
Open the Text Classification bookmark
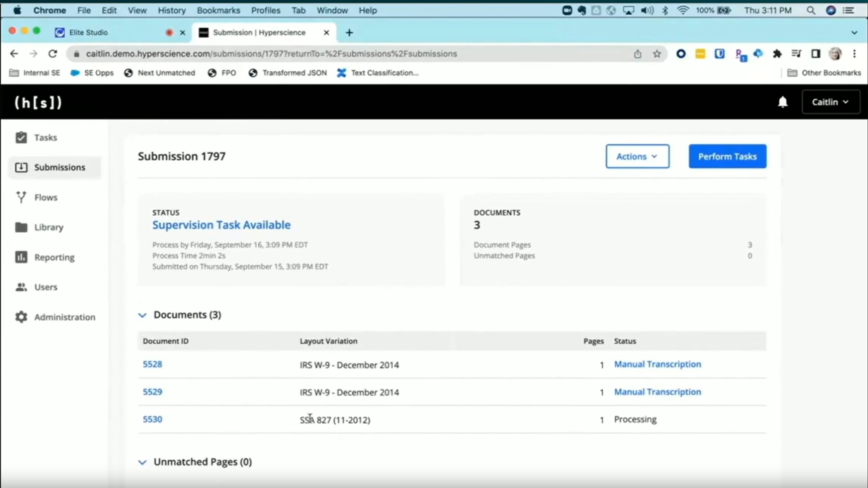(377, 73)
